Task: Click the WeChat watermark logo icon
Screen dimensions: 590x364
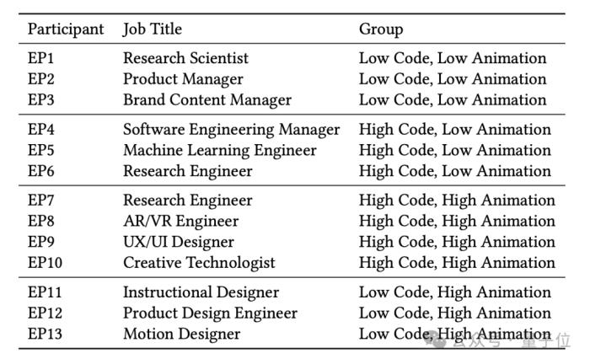Action: pos(435,340)
